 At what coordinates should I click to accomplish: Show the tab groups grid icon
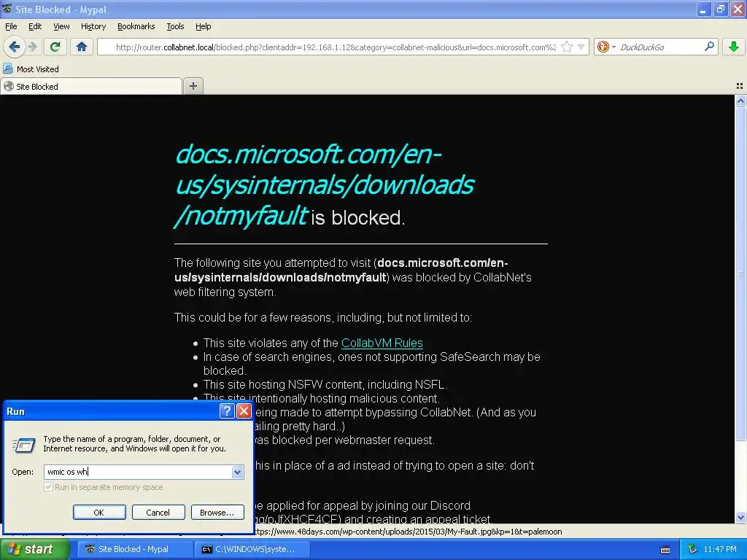(x=740, y=86)
